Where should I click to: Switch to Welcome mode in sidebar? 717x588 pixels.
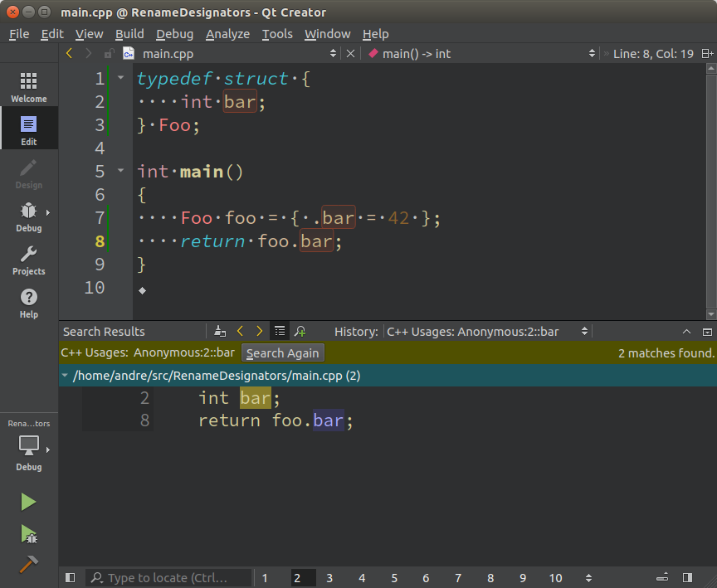(x=28, y=86)
